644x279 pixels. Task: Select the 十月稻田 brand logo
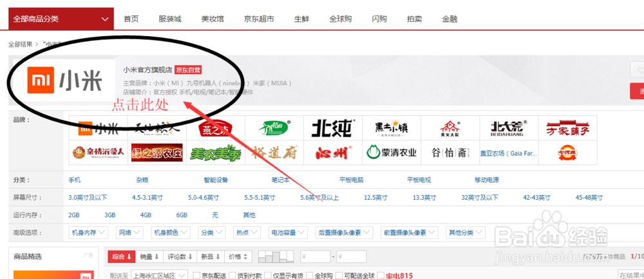tap(275, 128)
